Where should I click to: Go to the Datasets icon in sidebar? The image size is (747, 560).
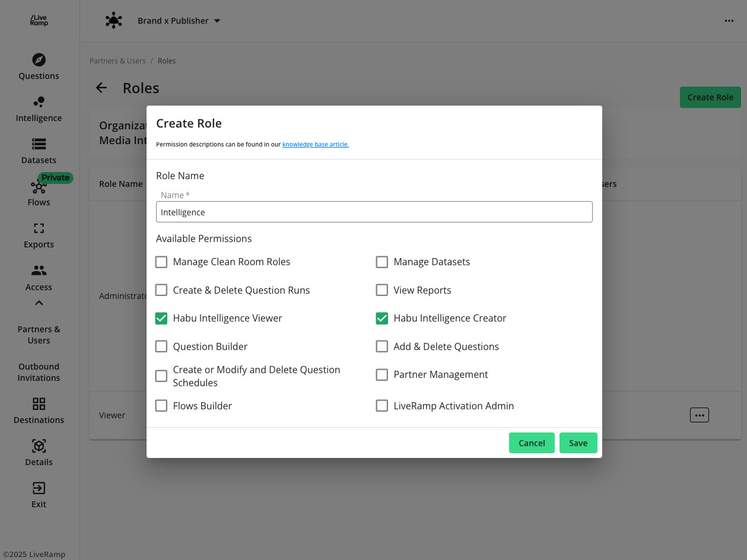pyautogui.click(x=39, y=144)
